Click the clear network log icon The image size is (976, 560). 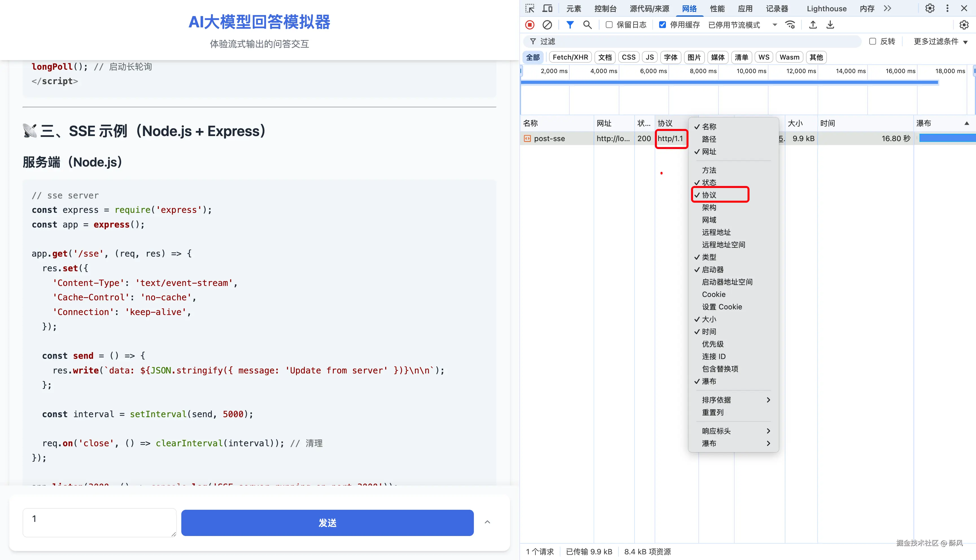click(547, 25)
